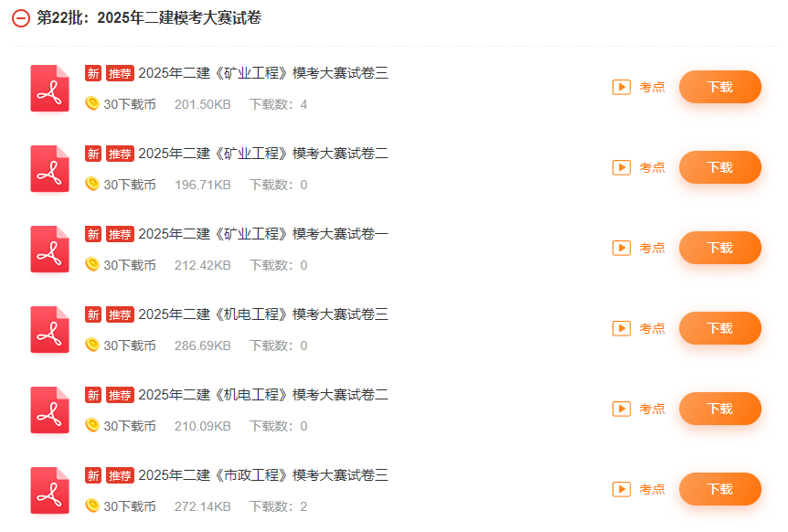
Task: Open title link 《矿业工程》模考大赛试卷一
Action: point(263,234)
